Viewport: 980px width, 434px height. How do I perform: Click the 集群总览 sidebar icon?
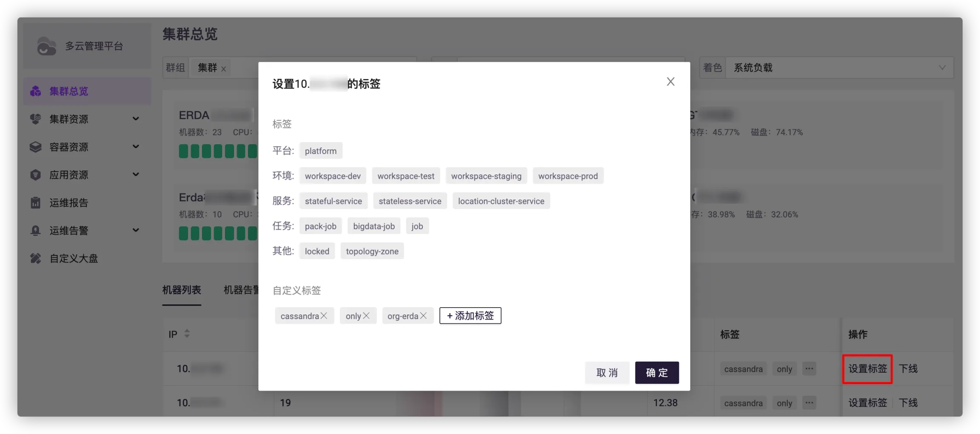coord(36,91)
